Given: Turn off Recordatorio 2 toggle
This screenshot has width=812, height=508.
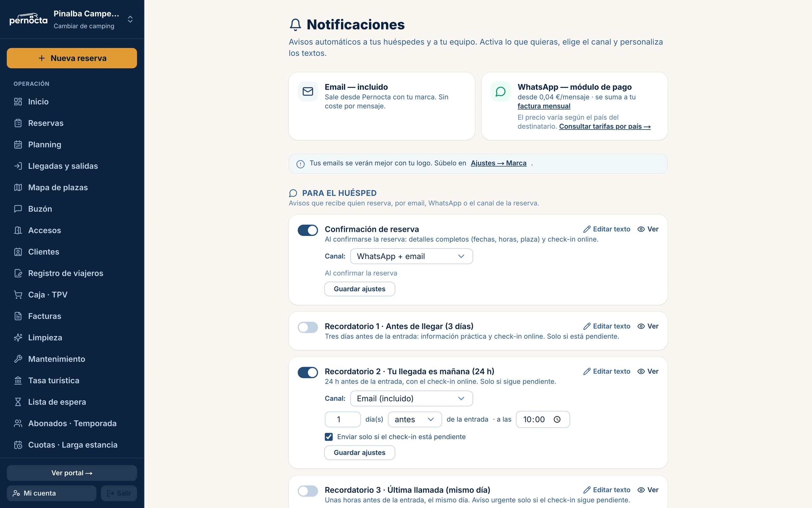Looking at the screenshot, I should [x=308, y=372].
